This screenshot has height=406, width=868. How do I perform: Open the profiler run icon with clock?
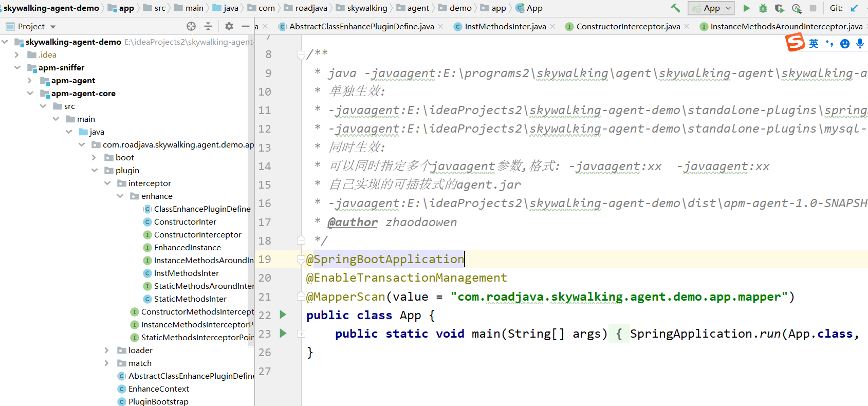click(797, 8)
